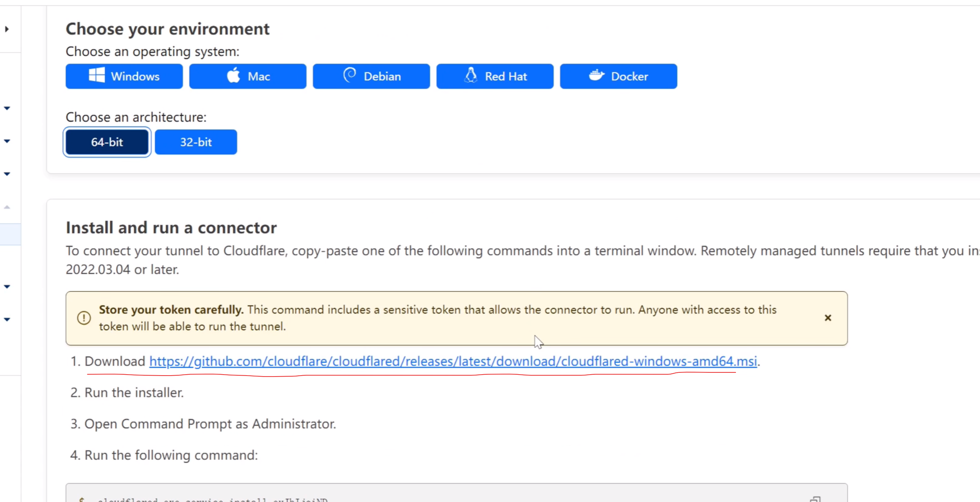Copy the cloudflared install command
980x502 pixels.
(x=815, y=499)
